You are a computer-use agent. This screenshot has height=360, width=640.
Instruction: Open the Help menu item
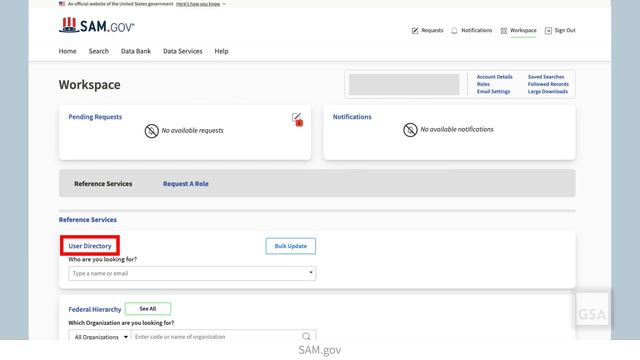(x=221, y=51)
